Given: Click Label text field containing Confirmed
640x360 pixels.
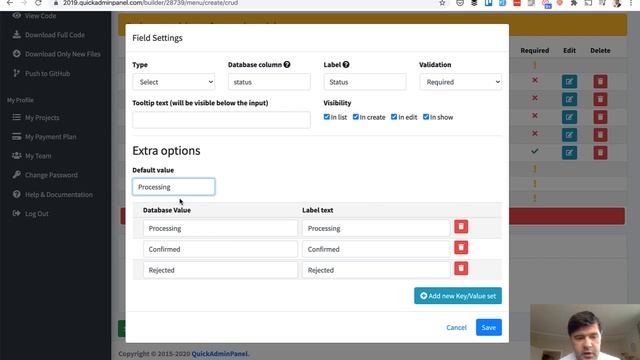Looking at the screenshot, I should coord(376,249).
